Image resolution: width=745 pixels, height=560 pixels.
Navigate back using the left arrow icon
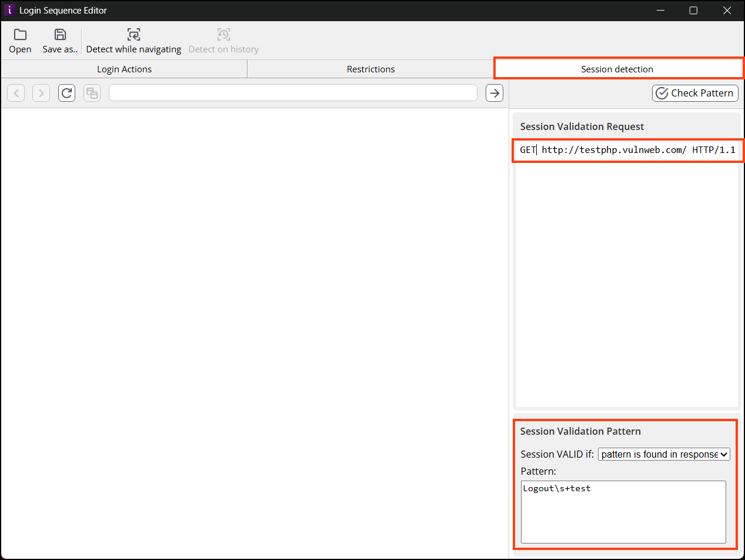(x=16, y=93)
